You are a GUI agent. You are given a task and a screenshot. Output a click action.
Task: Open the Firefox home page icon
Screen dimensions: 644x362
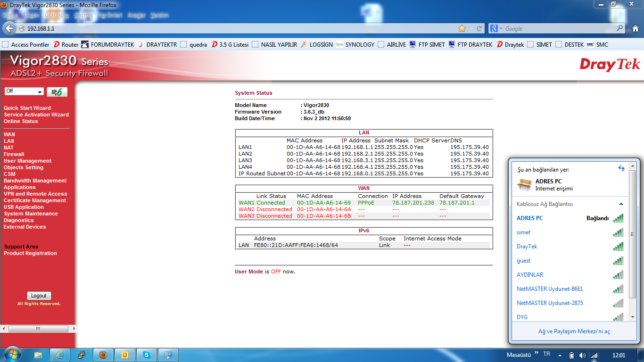coord(634,29)
